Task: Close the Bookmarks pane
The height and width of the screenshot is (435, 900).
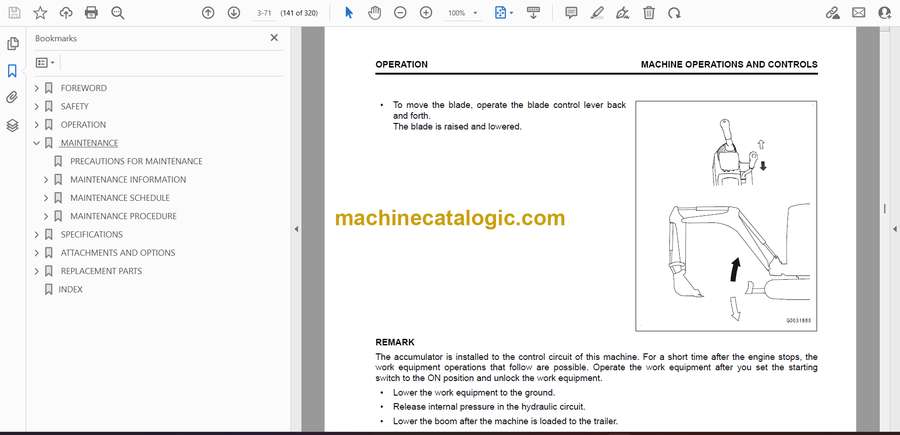Action: click(x=274, y=38)
